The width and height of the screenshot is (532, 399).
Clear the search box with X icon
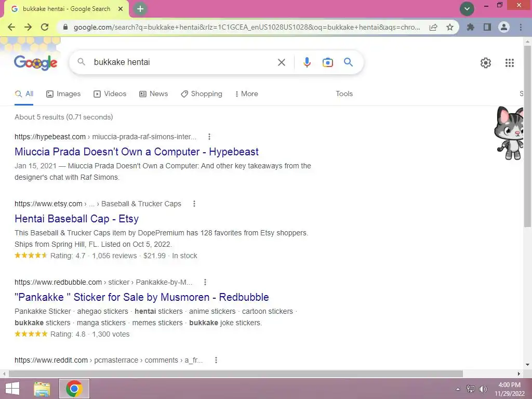click(281, 62)
